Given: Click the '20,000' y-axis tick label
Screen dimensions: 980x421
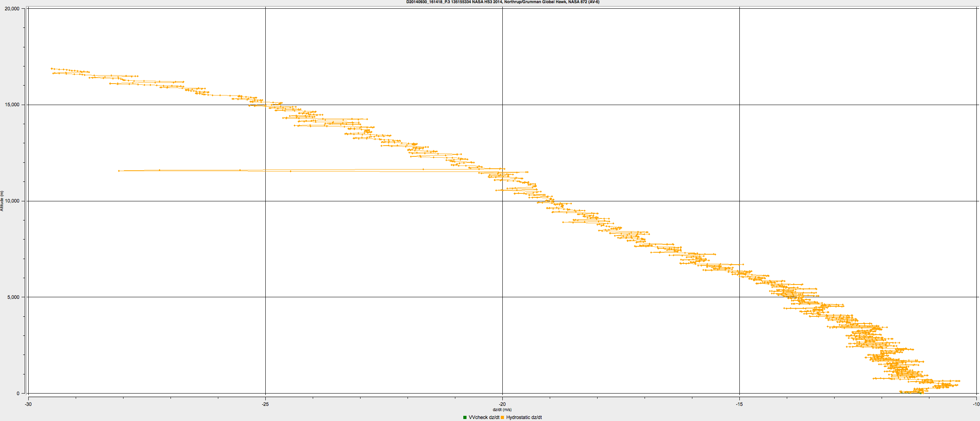Looking at the screenshot, I should coord(12,9).
